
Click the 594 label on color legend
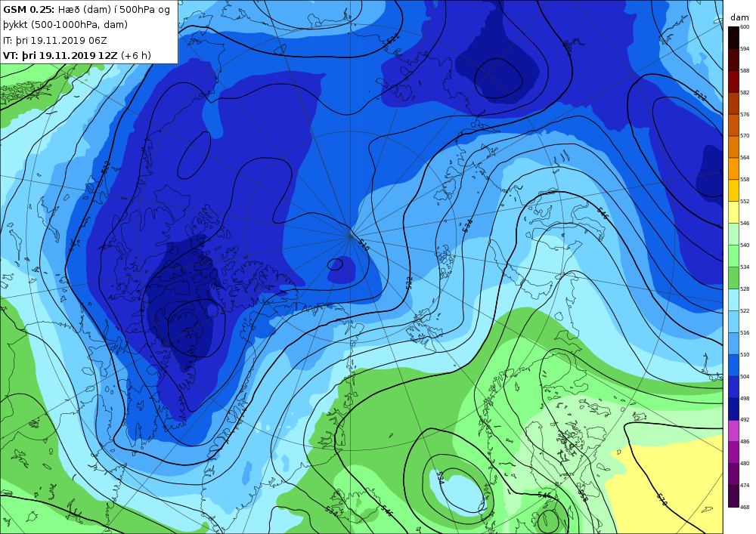pyautogui.click(x=745, y=48)
